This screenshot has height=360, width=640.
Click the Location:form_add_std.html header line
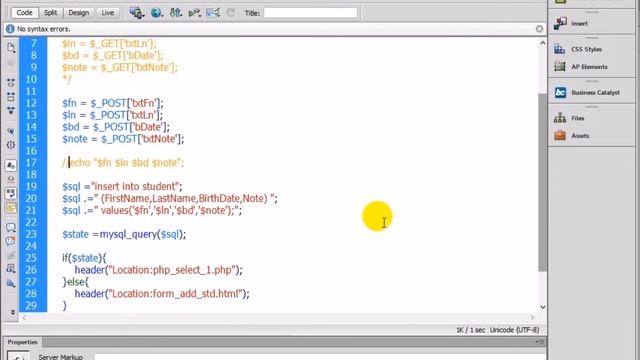162,294
